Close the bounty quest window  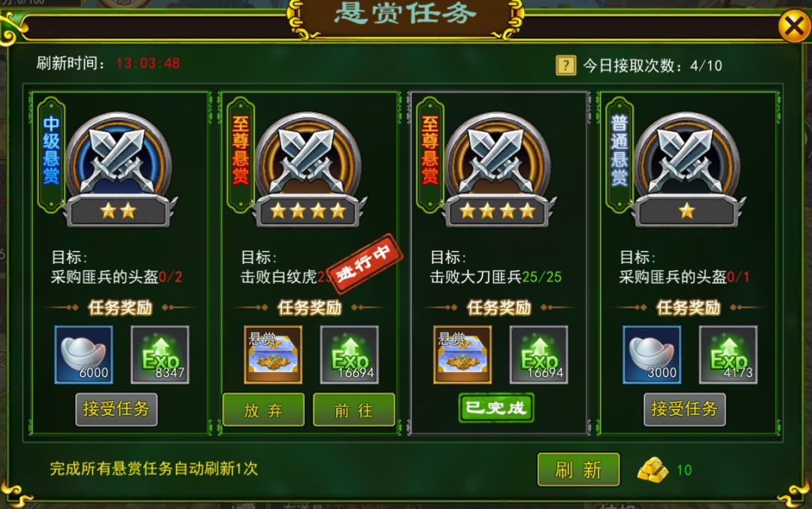pyautogui.click(x=795, y=26)
